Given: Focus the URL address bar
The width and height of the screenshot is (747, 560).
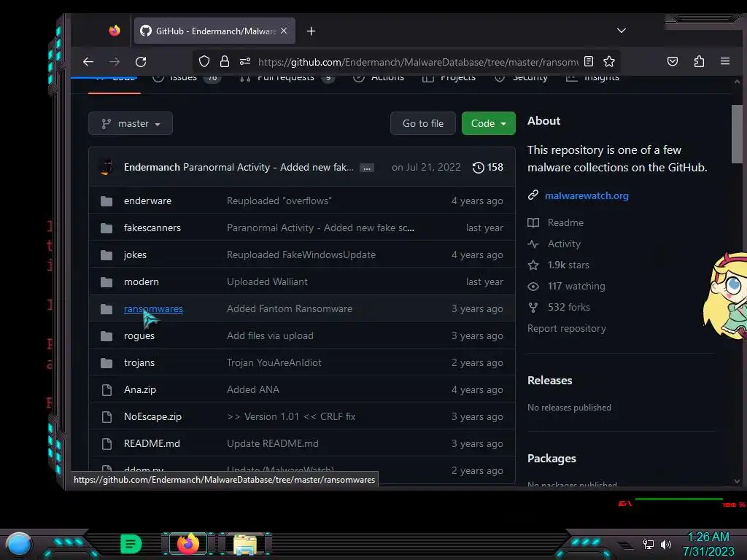Looking at the screenshot, I should pyautogui.click(x=417, y=62).
